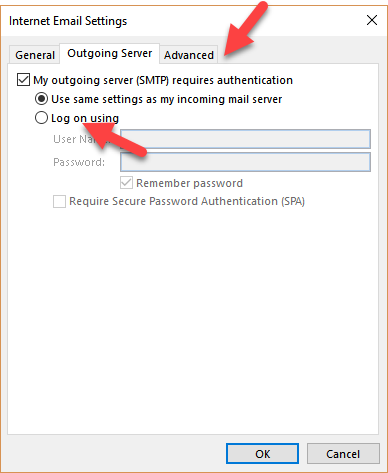Toggle the Remember password checkbox
388x473 pixels.
pyautogui.click(x=126, y=183)
